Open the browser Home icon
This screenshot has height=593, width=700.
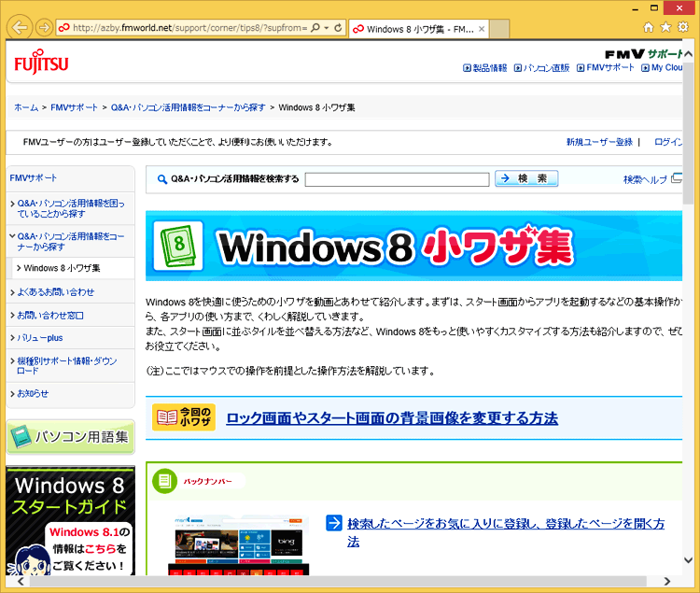[649, 27]
